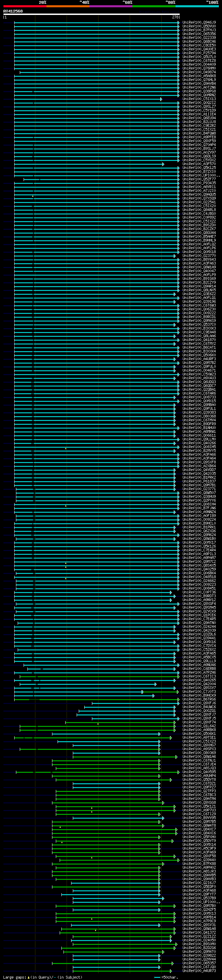Select hit label UniRef100_Q5EDF0
This screenshot has width=222, height=980.
click(x=199, y=887)
